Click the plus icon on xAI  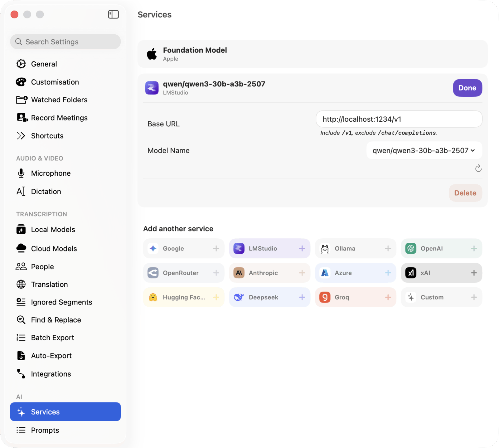pyautogui.click(x=474, y=273)
